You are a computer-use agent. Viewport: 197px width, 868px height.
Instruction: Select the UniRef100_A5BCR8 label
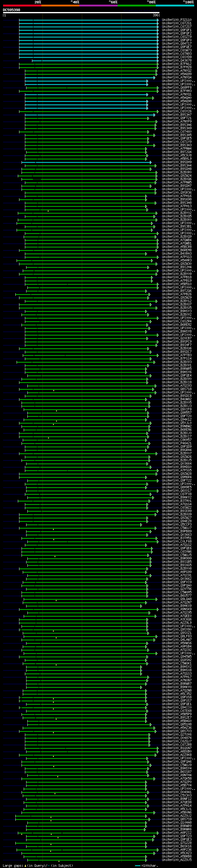(176, 247)
